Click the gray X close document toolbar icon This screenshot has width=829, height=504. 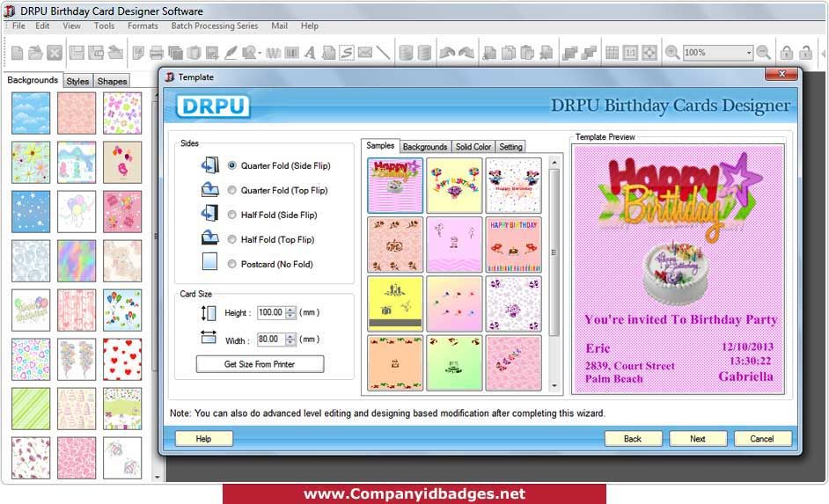[x=55, y=52]
